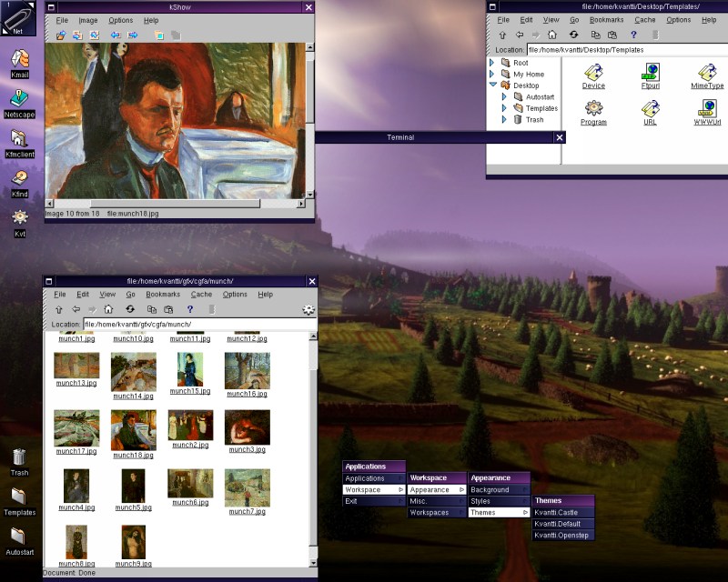
Task: Go to previous image with kShow left arrow
Action: point(116,35)
